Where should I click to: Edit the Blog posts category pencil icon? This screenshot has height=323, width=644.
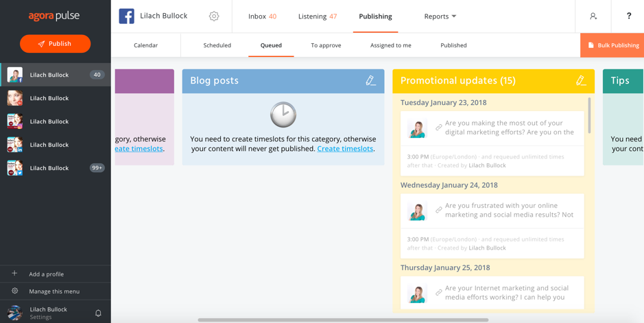(371, 80)
